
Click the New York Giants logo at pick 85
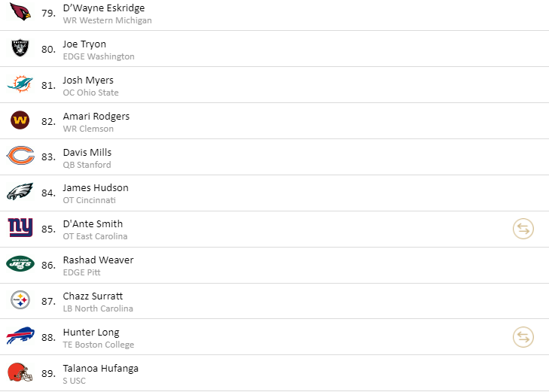(20, 227)
